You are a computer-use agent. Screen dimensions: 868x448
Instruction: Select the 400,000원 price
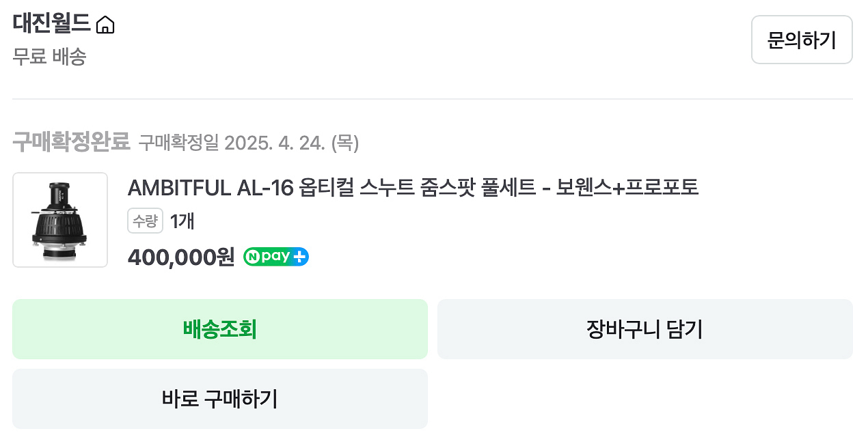point(181,257)
